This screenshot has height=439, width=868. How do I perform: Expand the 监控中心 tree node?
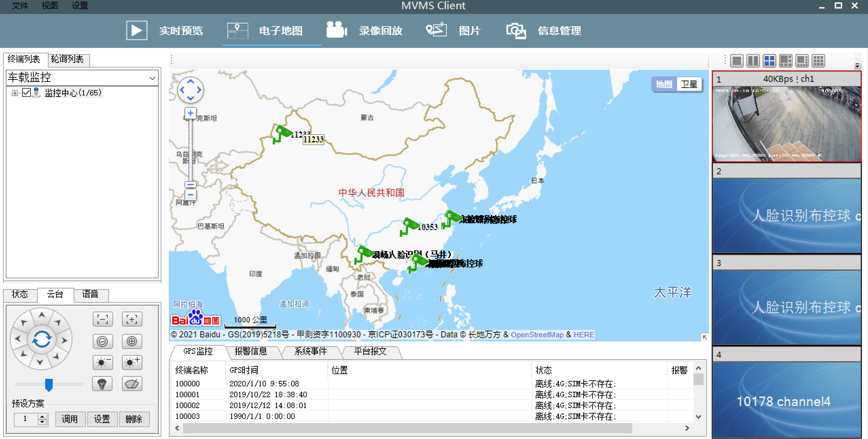(x=15, y=93)
